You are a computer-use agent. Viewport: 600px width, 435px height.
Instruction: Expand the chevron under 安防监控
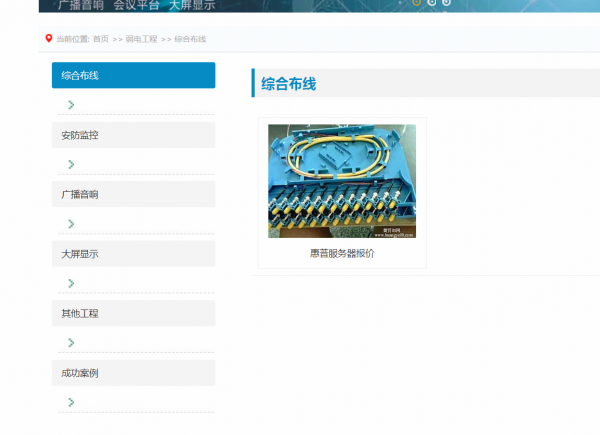coord(71,165)
